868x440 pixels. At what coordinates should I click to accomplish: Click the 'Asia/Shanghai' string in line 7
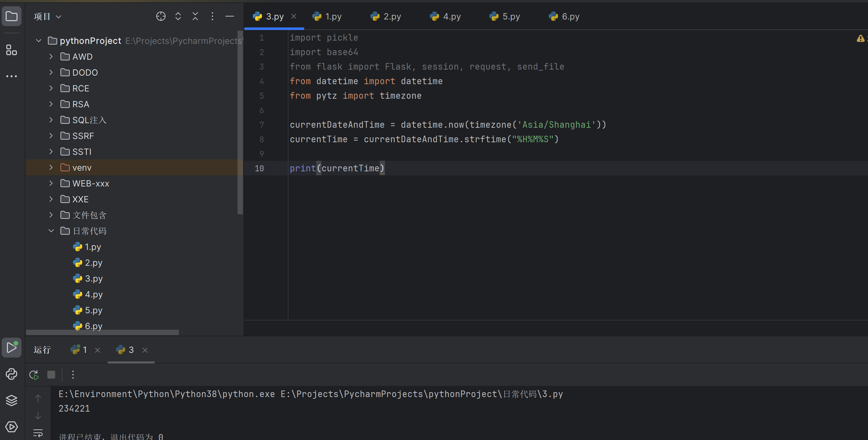556,124
